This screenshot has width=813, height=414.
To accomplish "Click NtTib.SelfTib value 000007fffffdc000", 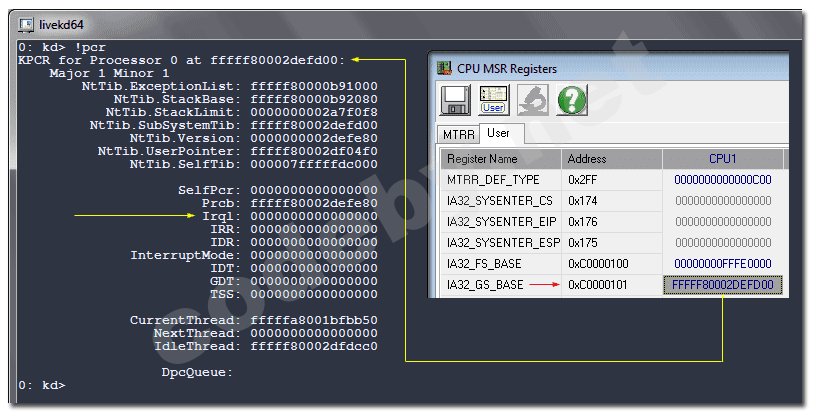I will coord(314,164).
